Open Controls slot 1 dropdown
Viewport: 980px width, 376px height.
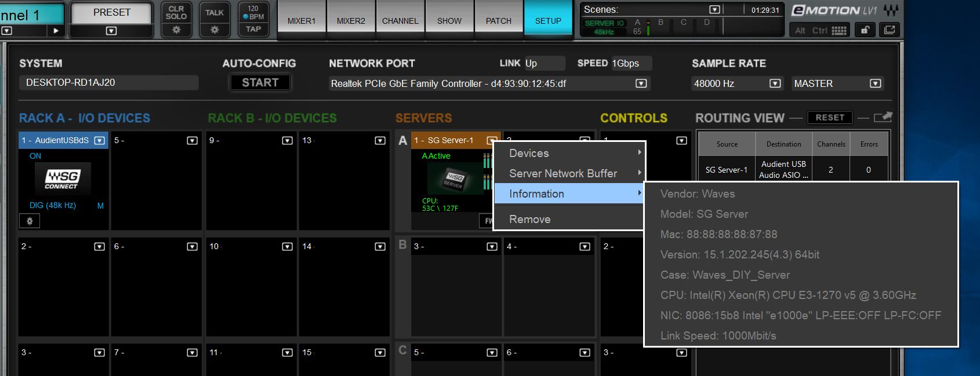[x=681, y=140]
